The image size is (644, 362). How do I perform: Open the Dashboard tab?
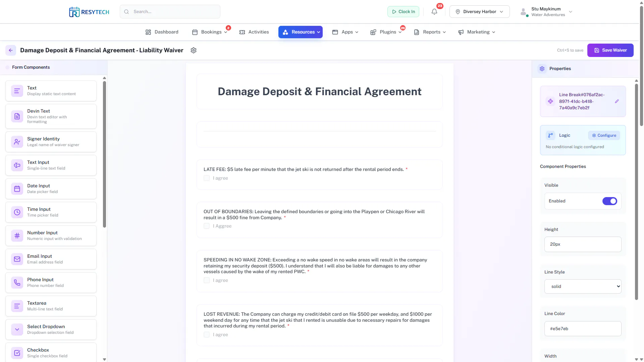(162, 32)
